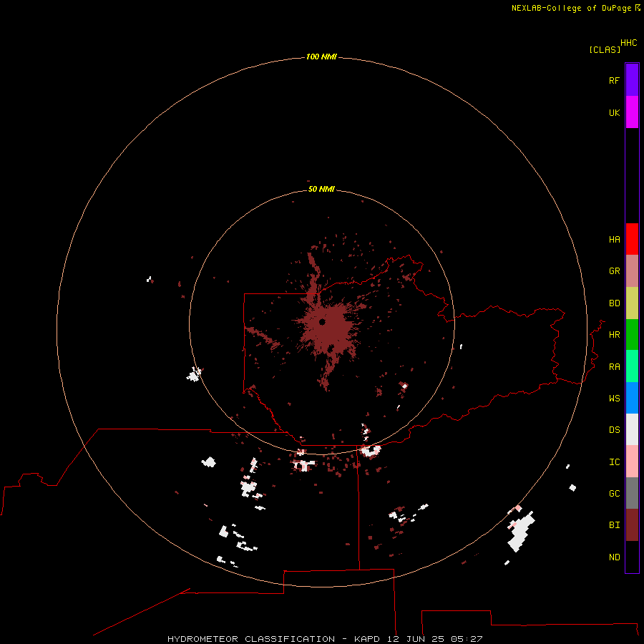Click the HA legend label
Image resolution: width=644 pixels, height=644 pixels.
614,240
